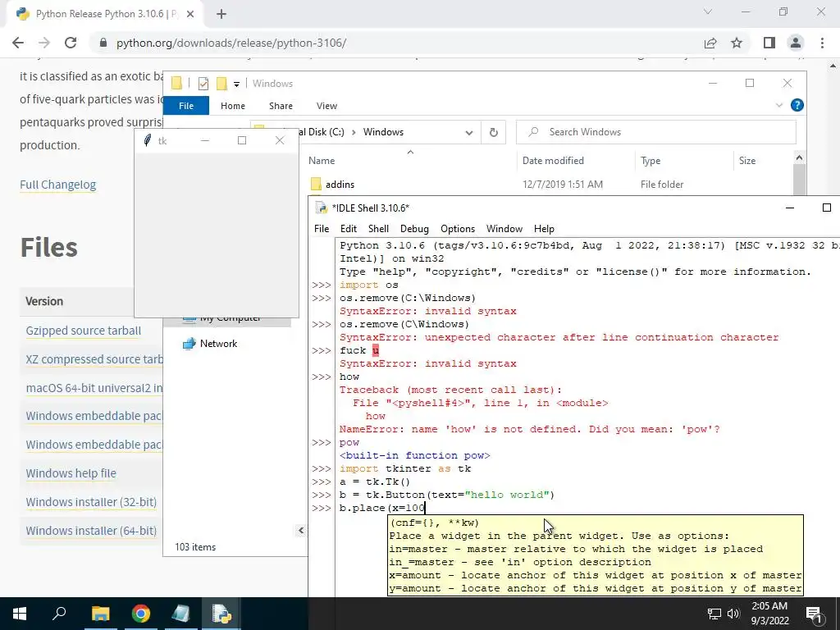Download Windows installer (32-bit) link
This screenshot has width=840, height=630.
click(x=91, y=502)
